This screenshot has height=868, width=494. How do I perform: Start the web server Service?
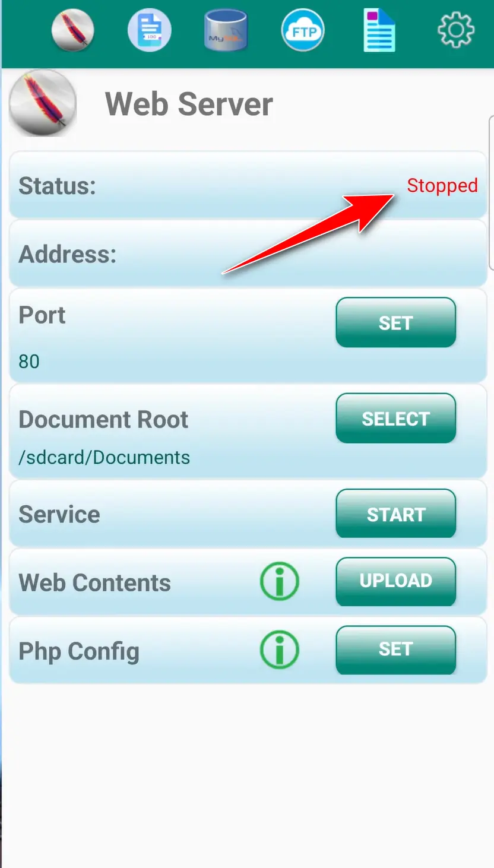395,514
